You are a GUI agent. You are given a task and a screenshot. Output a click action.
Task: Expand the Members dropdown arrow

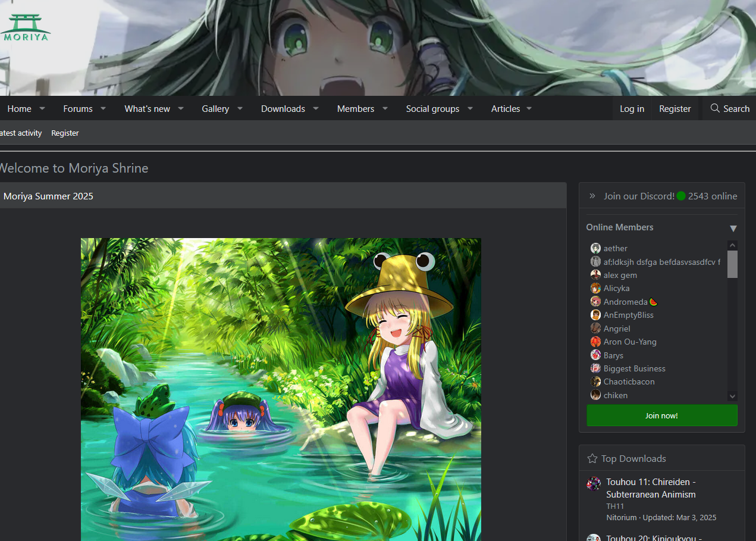[x=385, y=108]
